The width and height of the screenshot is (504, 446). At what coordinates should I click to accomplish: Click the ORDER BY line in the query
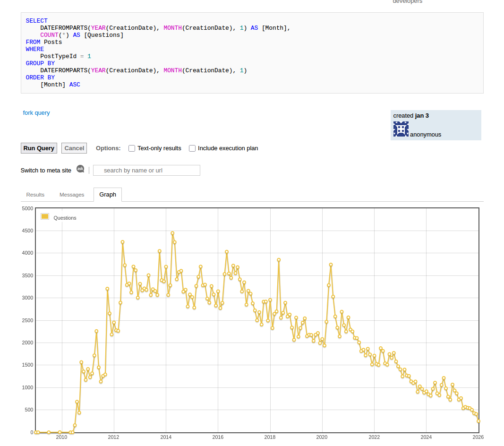point(40,77)
